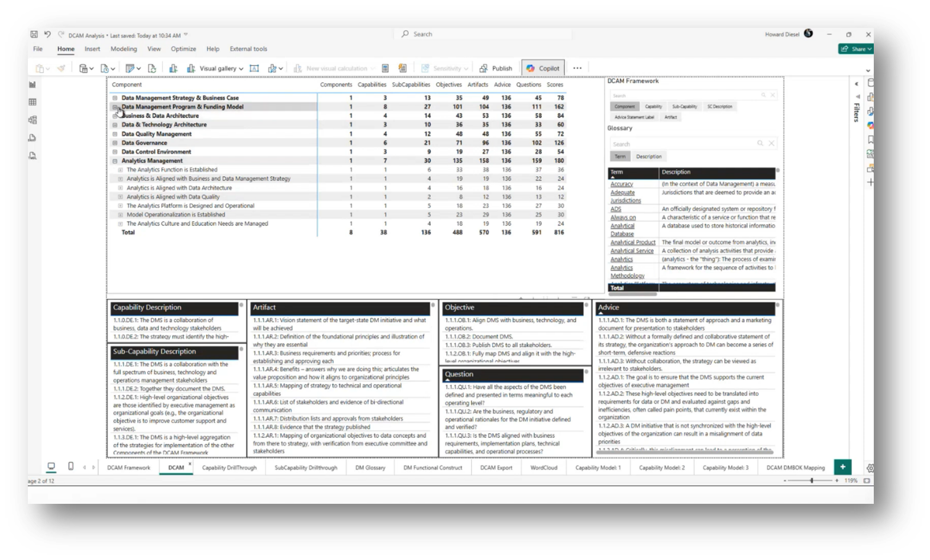Toggle the SC Description search chip

pyautogui.click(x=719, y=106)
